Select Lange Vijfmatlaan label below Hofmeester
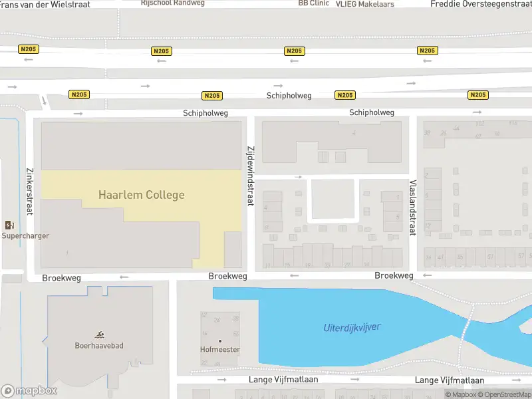Screen dimensions: 532x399 pos(283,380)
